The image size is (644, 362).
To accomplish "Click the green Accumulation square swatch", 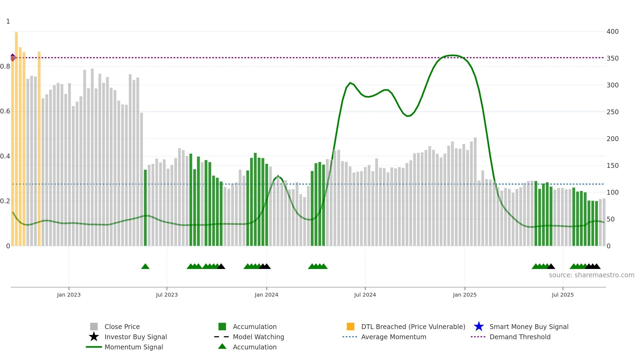I will click(222, 327).
